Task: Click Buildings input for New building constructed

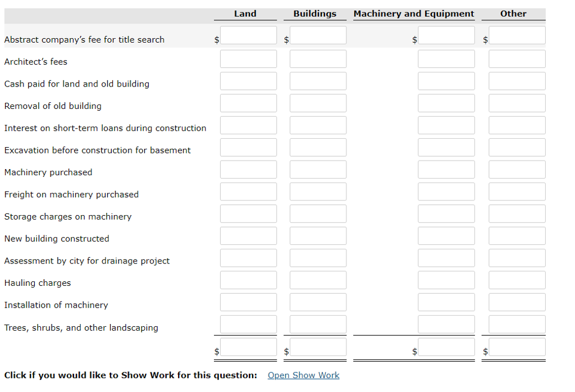Action: point(318,235)
